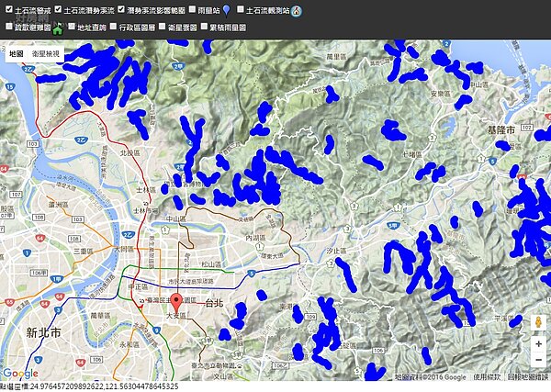Click the green evacuation shelter house icon
This screenshot has height=392, width=551.
(58, 28)
